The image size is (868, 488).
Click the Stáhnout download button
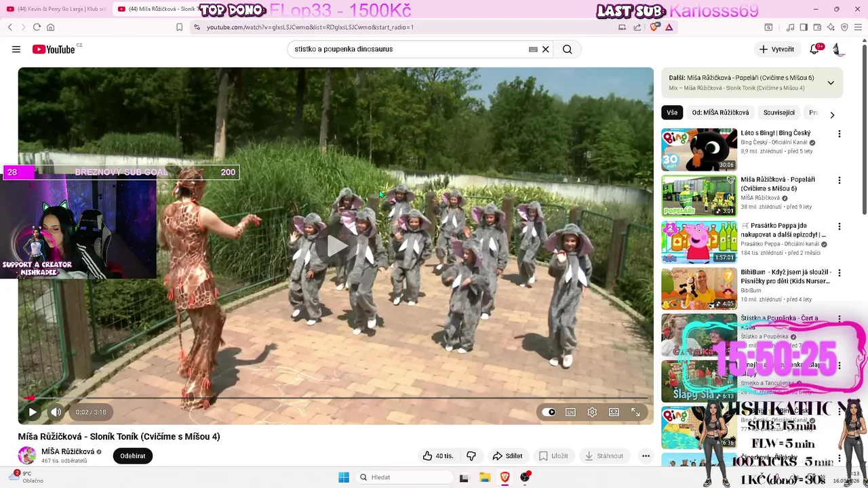(604, 456)
